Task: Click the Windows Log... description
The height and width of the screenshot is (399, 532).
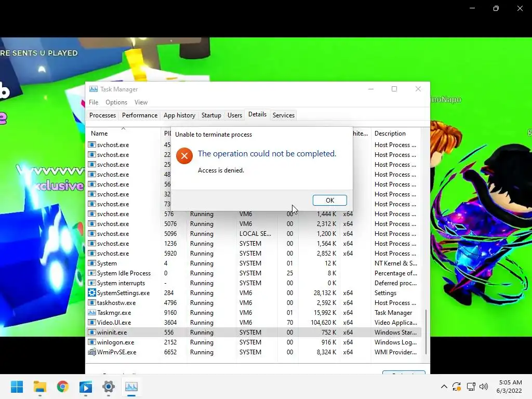Action: 395,342
